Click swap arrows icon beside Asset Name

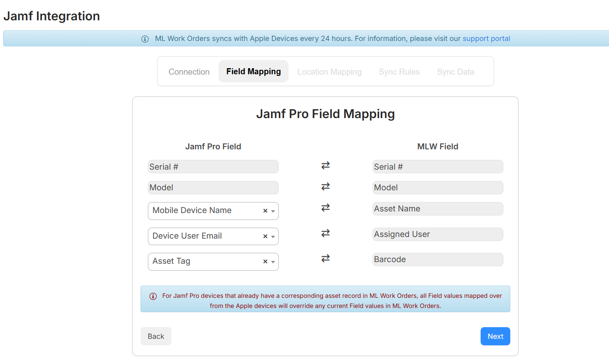click(325, 208)
